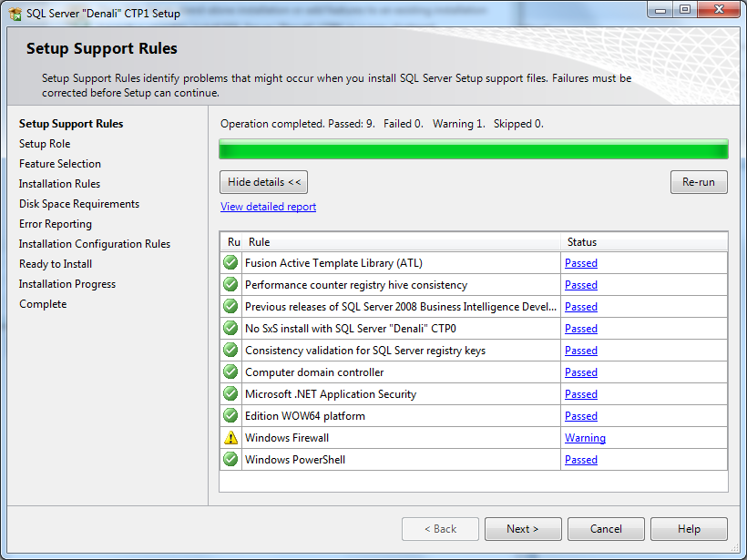The height and width of the screenshot is (560, 747).
Task: Click the green progress bar
Action: pyautogui.click(x=474, y=149)
